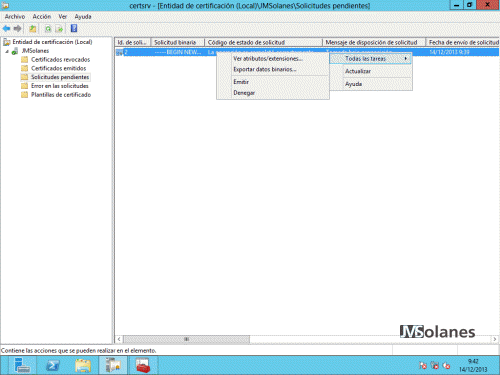Click the JMSolanes server icon in tree
The height and width of the screenshot is (375, 500).
point(15,51)
